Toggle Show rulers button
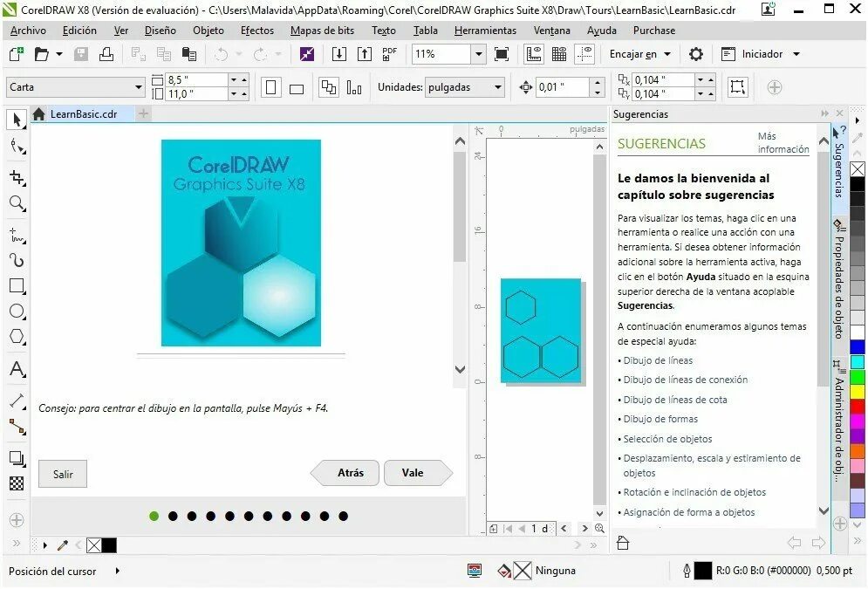Screen dimensions: 868x589 534,54
